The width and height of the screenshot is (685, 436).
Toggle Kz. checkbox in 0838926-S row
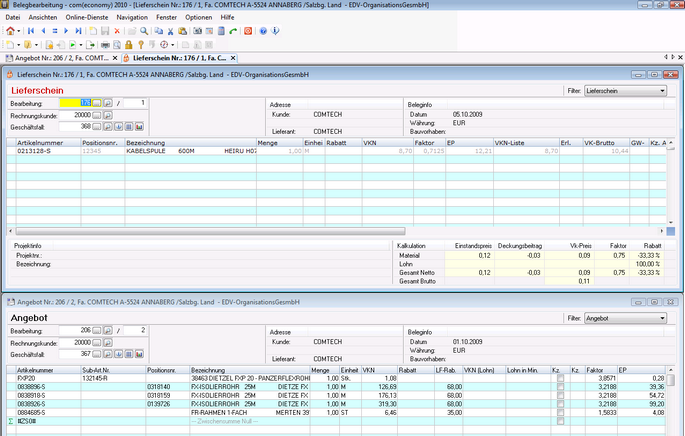(560, 404)
